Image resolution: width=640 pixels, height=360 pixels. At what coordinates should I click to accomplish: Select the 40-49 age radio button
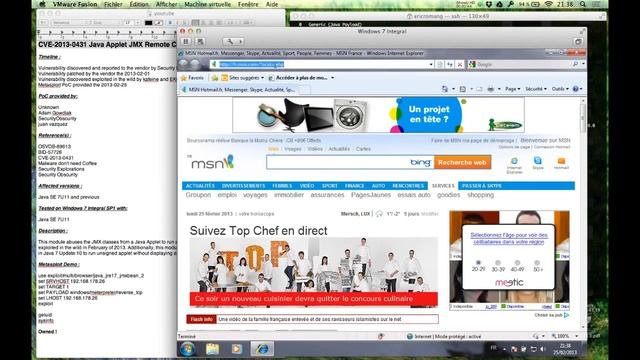517,262
